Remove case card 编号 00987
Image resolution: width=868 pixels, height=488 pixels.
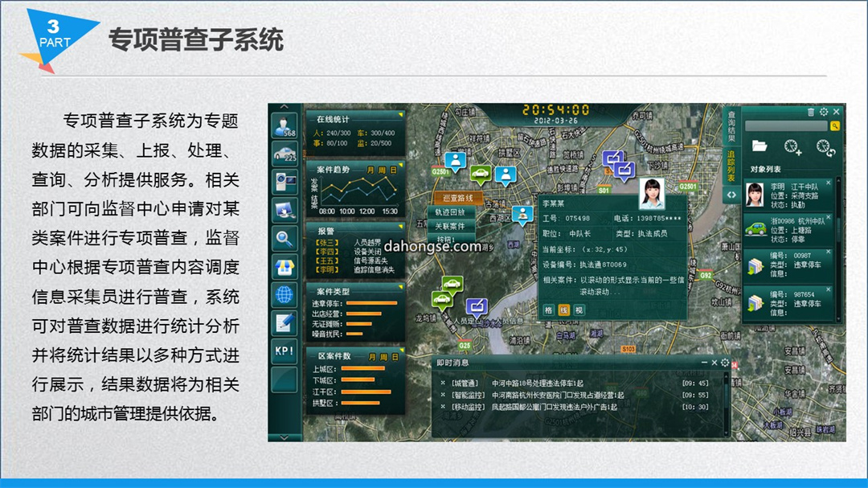pos(829,252)
